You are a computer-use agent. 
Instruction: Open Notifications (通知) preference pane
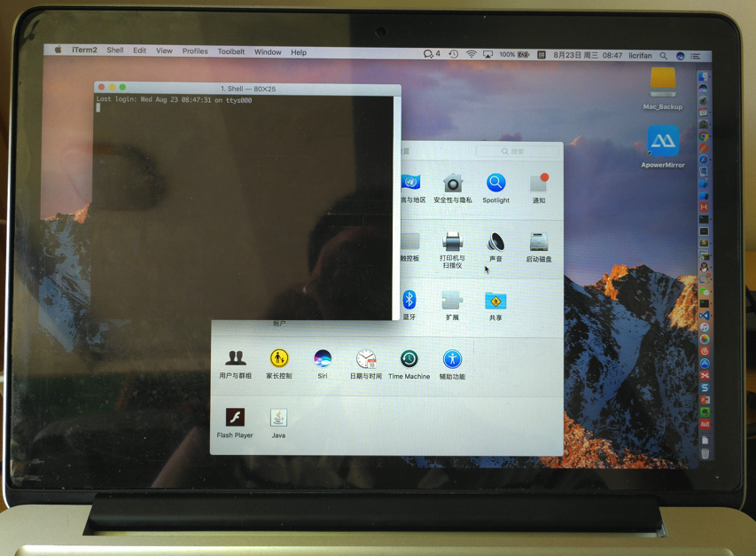[x=539, y=189]
